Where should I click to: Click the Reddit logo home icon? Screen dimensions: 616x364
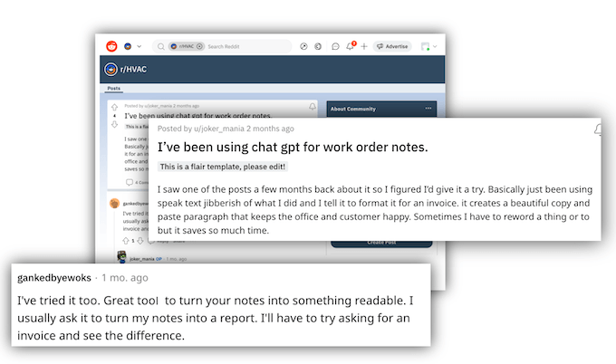(111, 46)
